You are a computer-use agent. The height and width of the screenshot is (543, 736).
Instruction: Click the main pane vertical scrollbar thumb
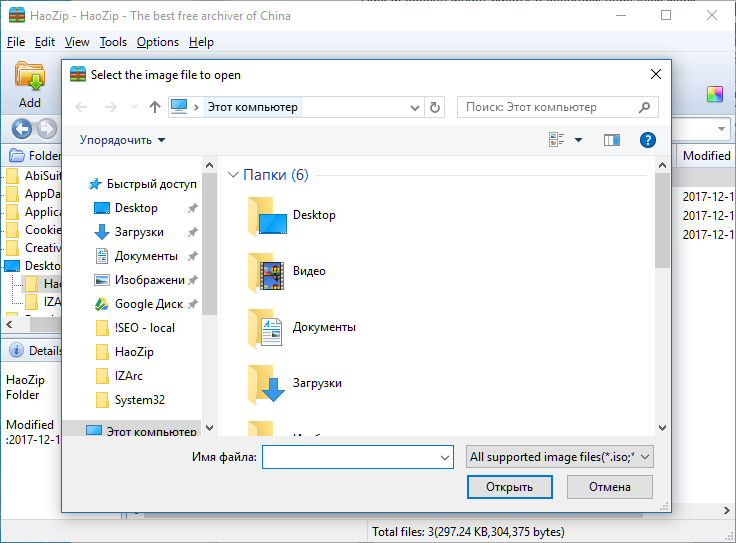click(x=662, y=220)
